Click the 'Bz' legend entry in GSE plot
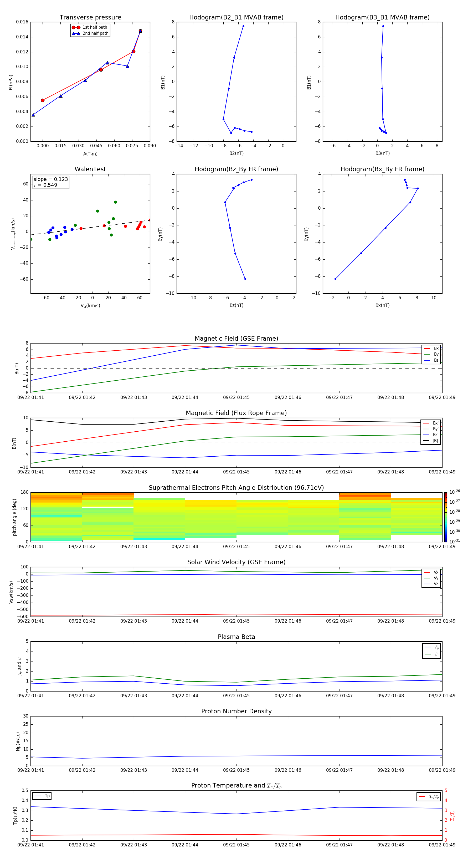The image size is (473, 868). tap(431, 360)
